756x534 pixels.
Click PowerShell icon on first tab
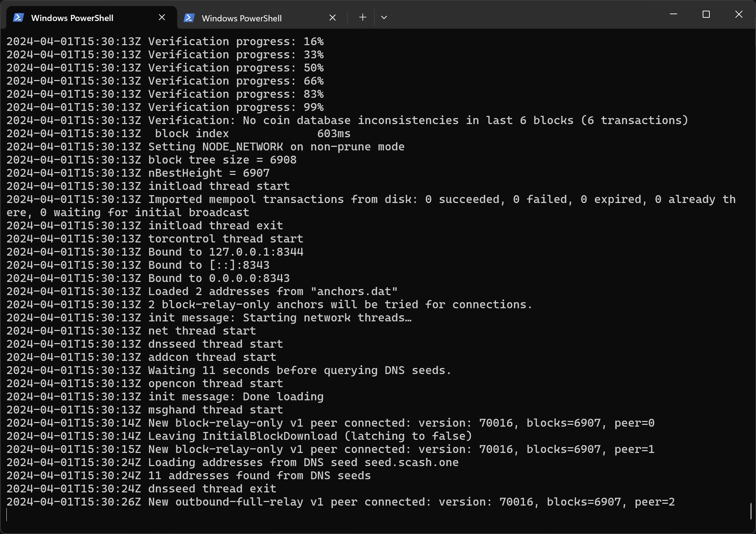[x=18, y=17]
